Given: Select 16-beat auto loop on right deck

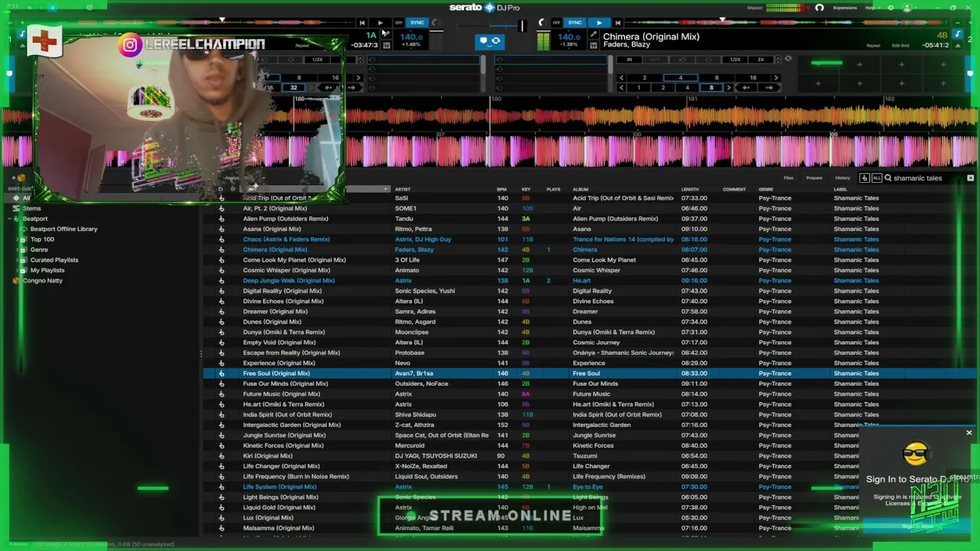Looking at the screenshot, I should [x=753, y=78].
